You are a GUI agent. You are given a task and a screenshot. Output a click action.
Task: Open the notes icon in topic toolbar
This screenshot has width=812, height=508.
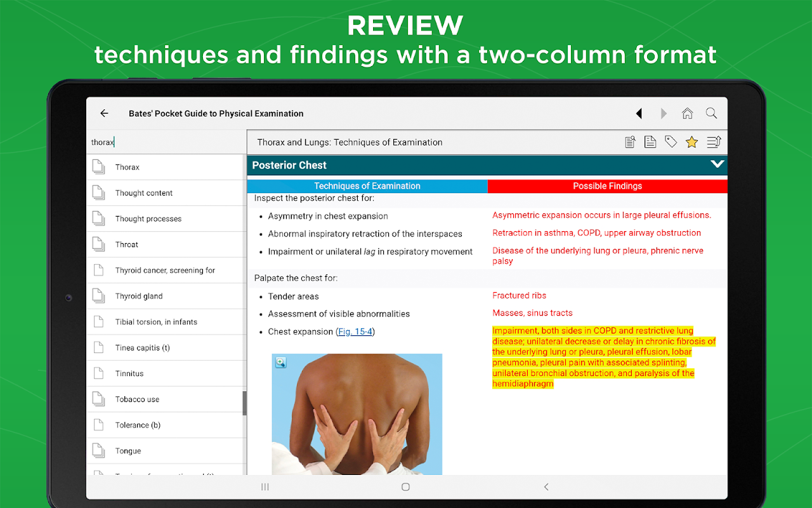tap(630, 142)
